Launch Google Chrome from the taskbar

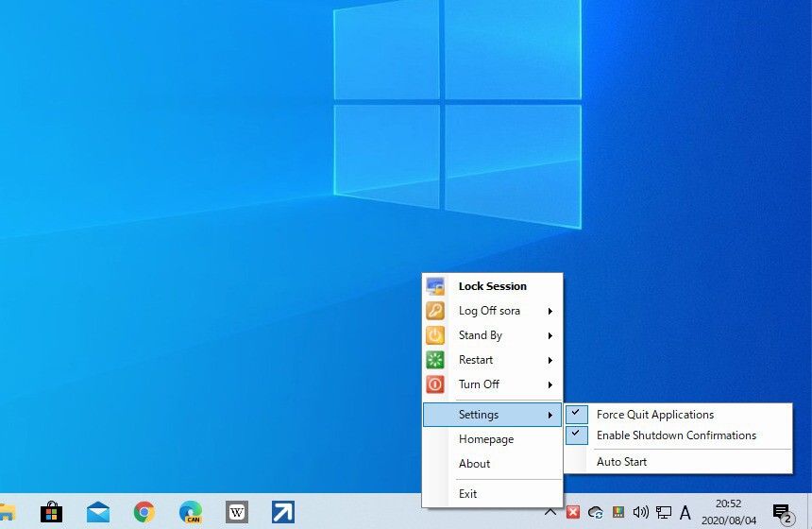(x=144, y=512)
